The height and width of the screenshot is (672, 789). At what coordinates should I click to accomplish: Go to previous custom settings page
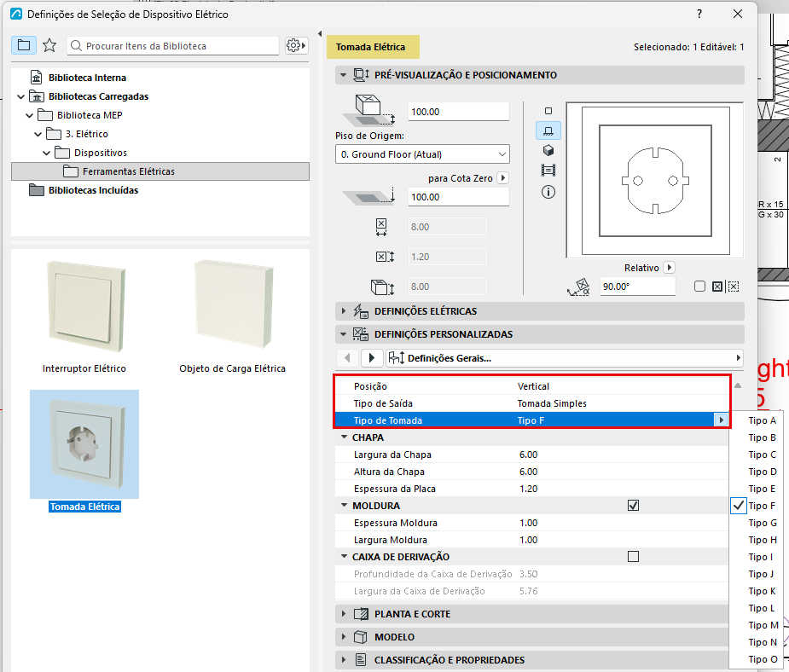[x=347, y=358]
